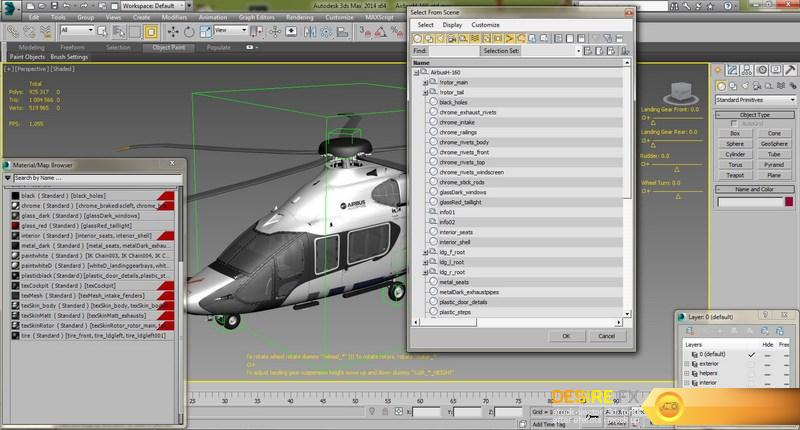The height and width of the screenshot is (430, 800).
Task: Click the Select Object tool
Action: [103, 31]
